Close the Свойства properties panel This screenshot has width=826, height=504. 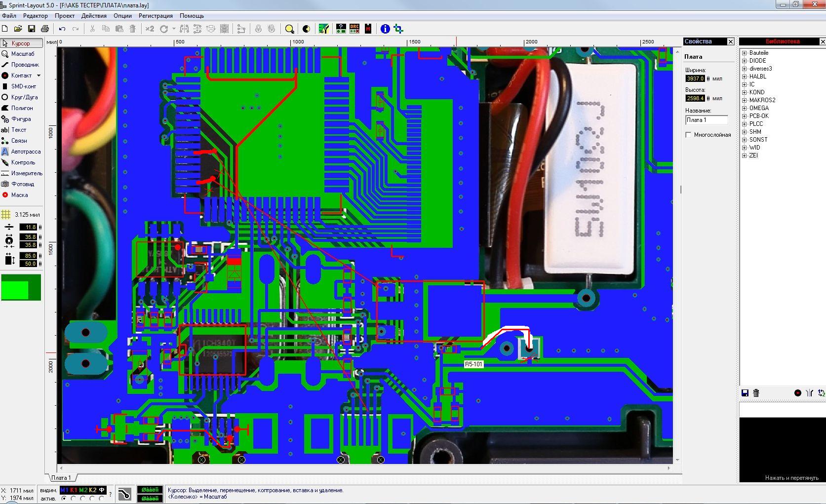click(x=731, y=41)
